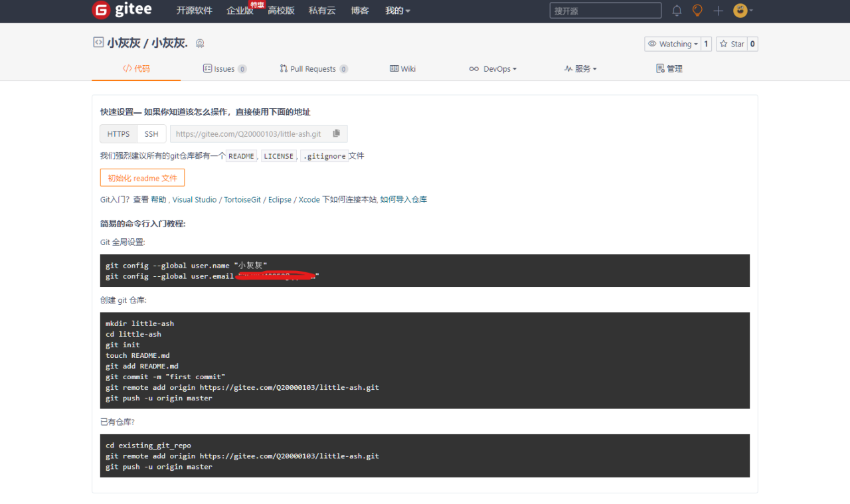Open the notifications bell icon
This screenshot has width=850, height=504.
click(677, 11)
